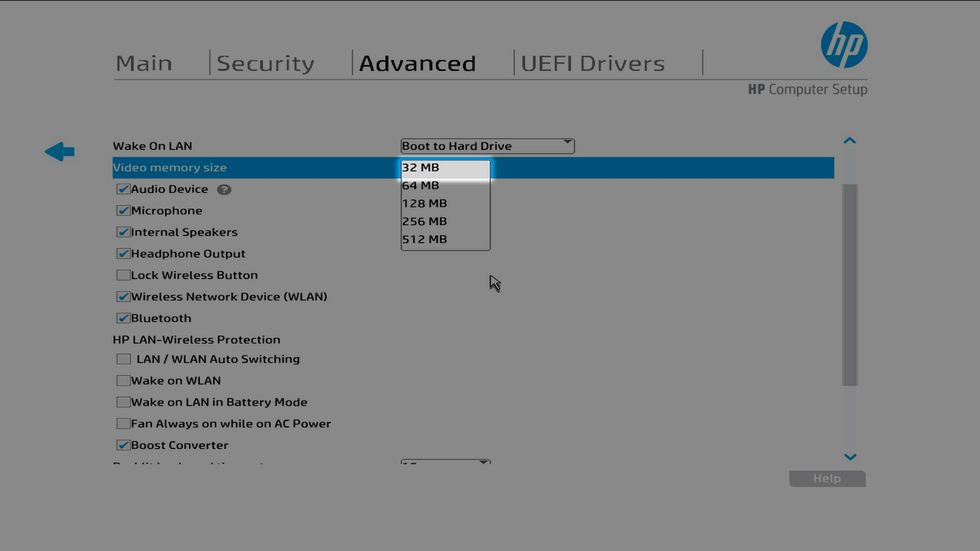Click the Help button

[x=827, y=479]
